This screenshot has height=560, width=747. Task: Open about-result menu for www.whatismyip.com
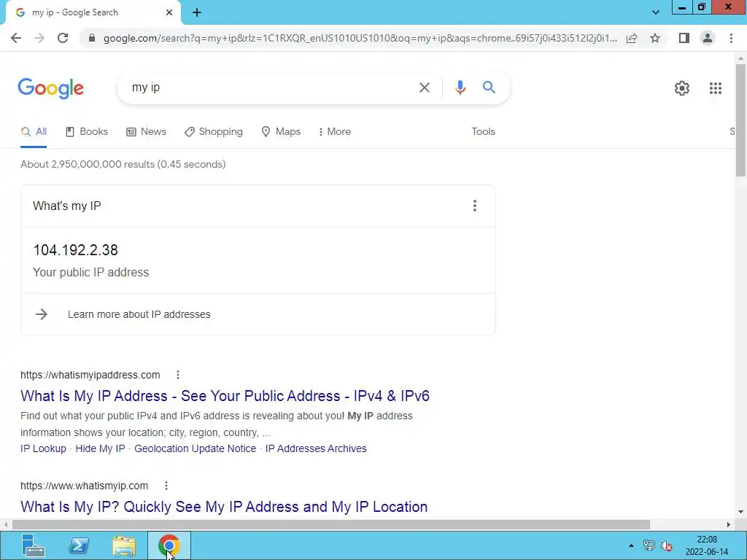coord(166,486)
